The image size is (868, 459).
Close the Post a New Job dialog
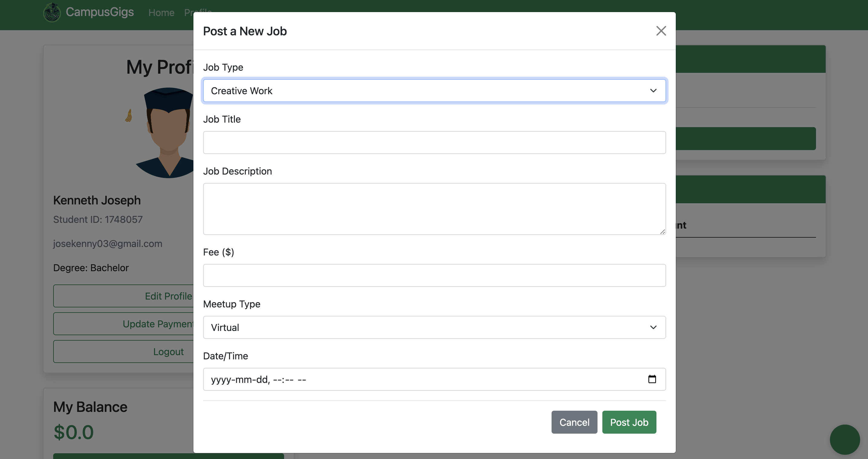point(661,31)
